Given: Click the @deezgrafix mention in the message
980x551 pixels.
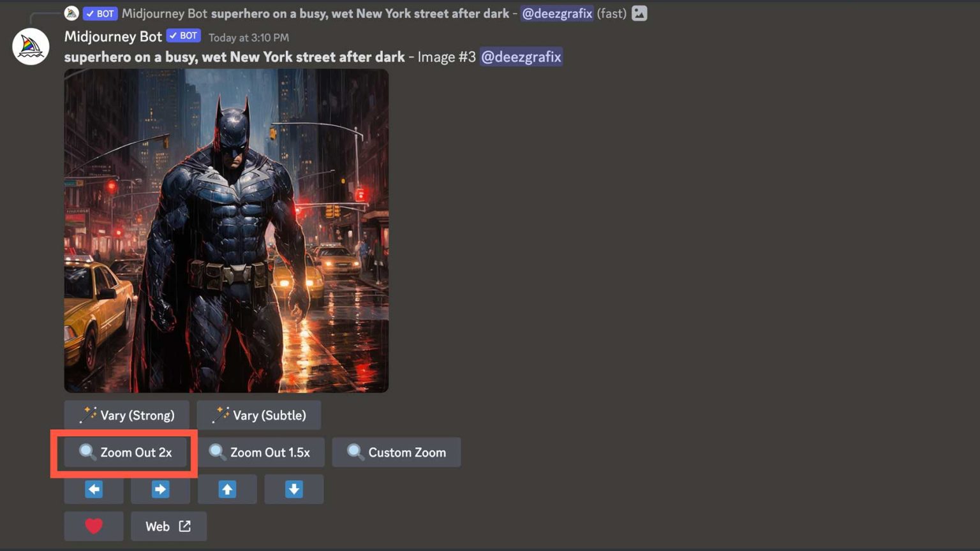Looking at the screenshot, I should (521, 57).
